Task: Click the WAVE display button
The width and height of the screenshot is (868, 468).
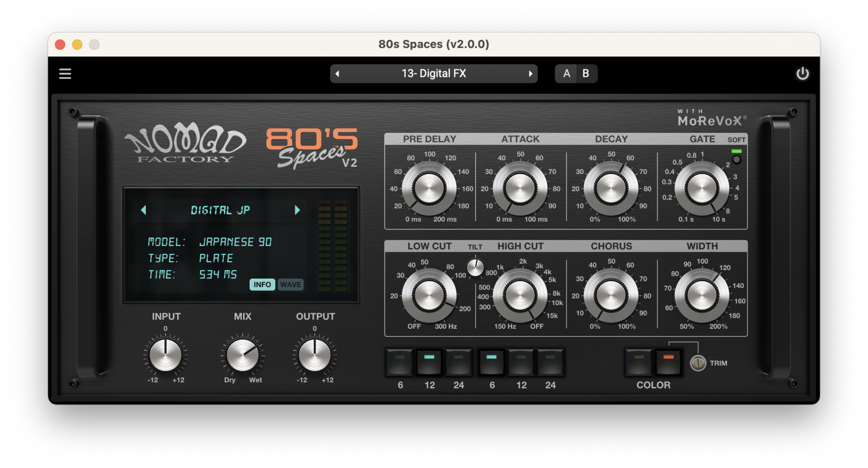Action: [x=290, y=284]
